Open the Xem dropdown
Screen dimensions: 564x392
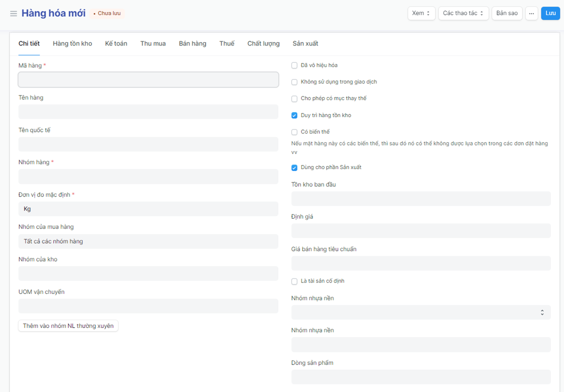pyautogui.click(x=421, y=13)
